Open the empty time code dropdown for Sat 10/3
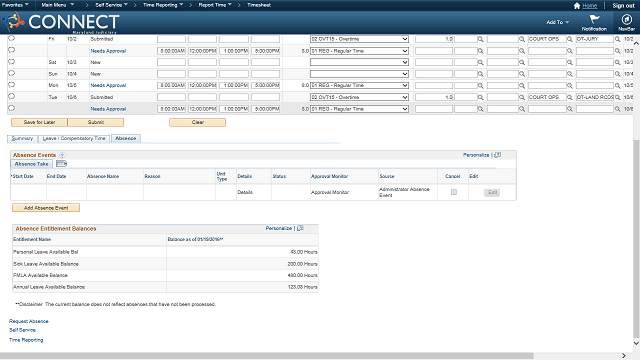The height and width of the screenshot is (360, 640). click(x=359, y=62)
